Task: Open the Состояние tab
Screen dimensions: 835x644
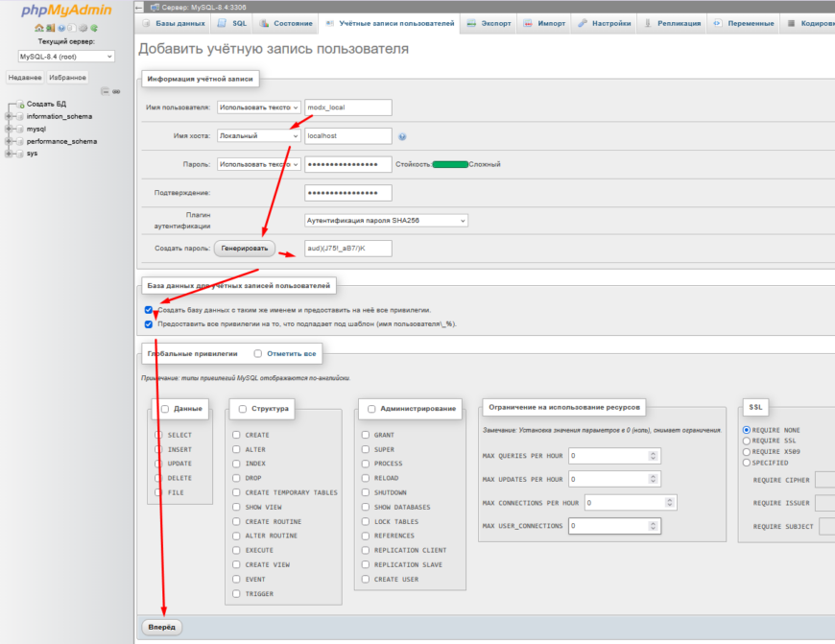Action: tap(287, 23)
